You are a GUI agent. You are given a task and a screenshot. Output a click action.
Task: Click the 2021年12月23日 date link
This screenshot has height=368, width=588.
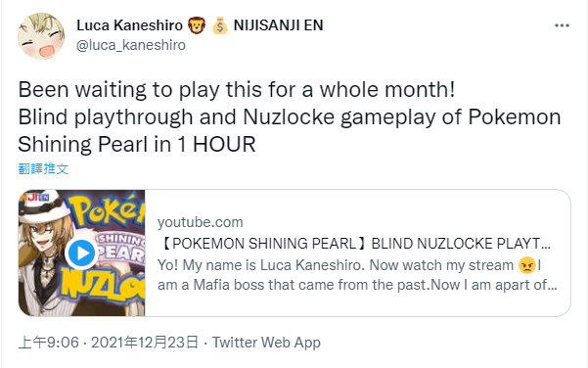pos(145,343)
